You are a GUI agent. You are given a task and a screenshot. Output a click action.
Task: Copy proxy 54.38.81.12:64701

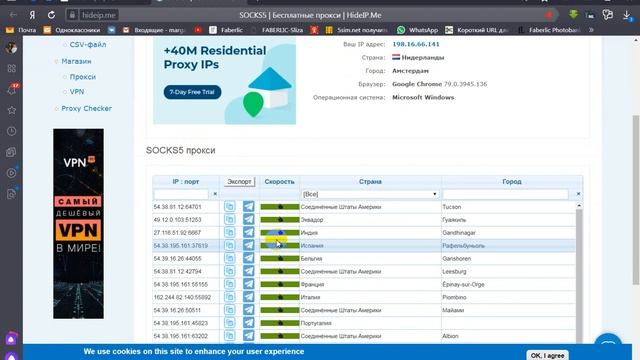click(x=230, y=207)
